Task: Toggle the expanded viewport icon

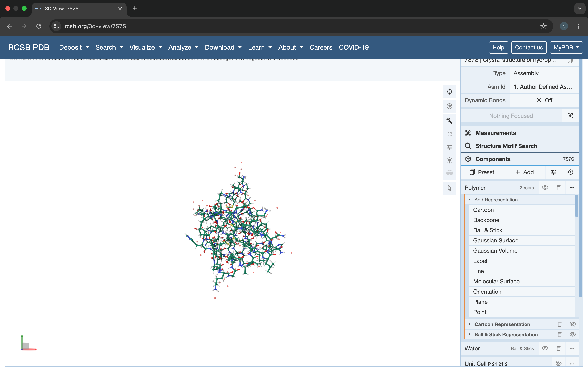Action: [449, 134]
